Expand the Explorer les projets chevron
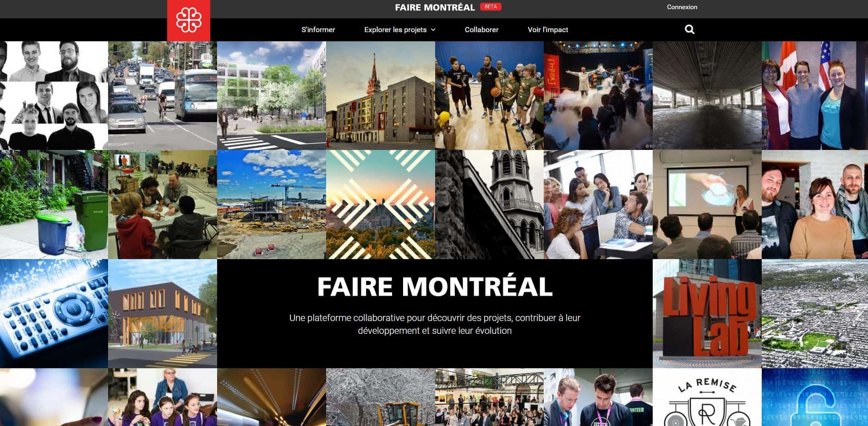 [x=433, y=30]
